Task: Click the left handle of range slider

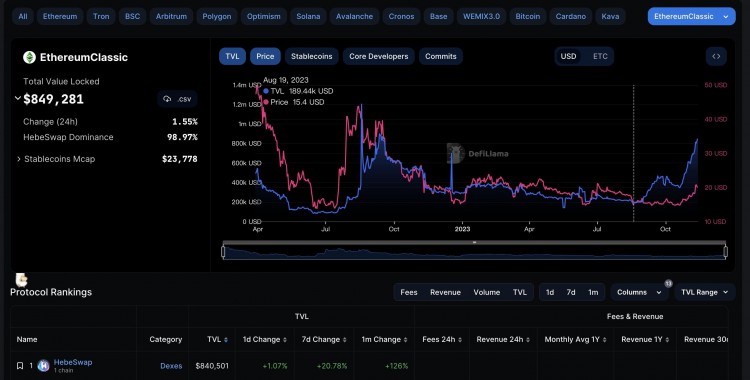Action: [223, 252]
